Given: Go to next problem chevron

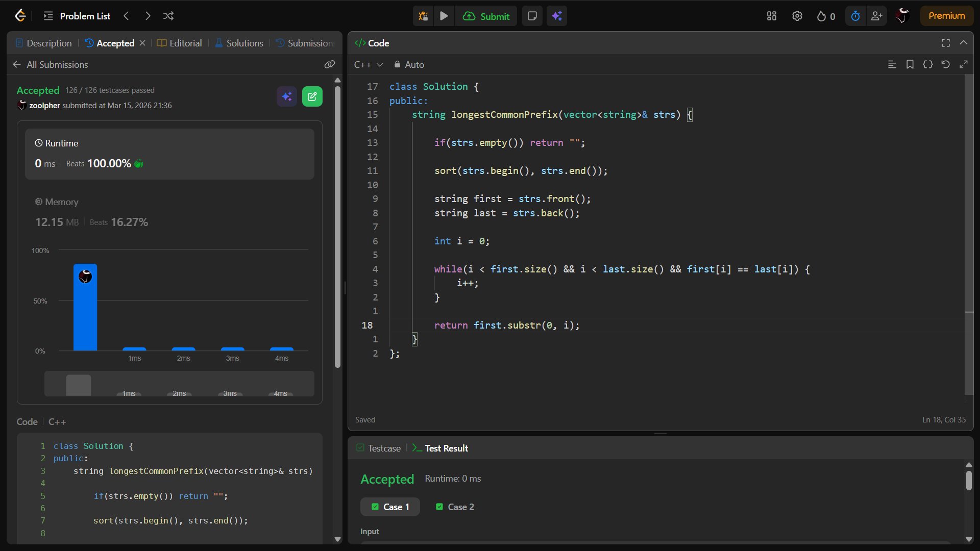Looking at the screenshot, I should pyautogui.click(x=148, y=16).
